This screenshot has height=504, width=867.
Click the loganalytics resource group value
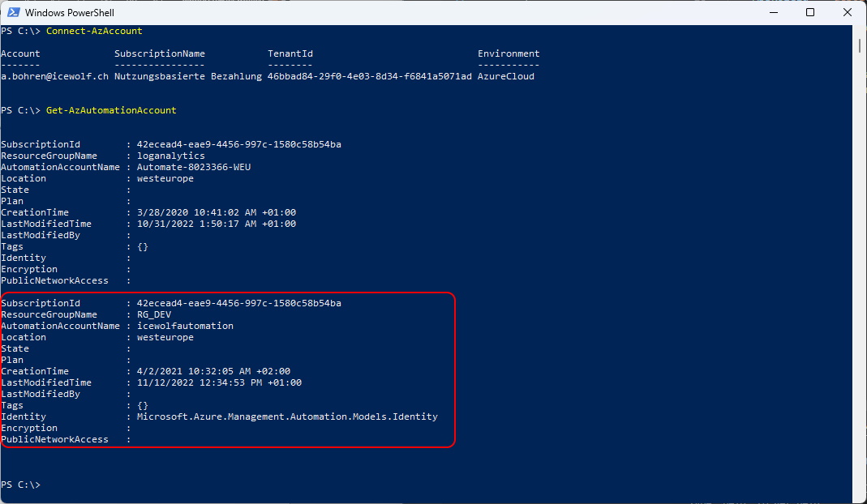(x=171, y=156)
